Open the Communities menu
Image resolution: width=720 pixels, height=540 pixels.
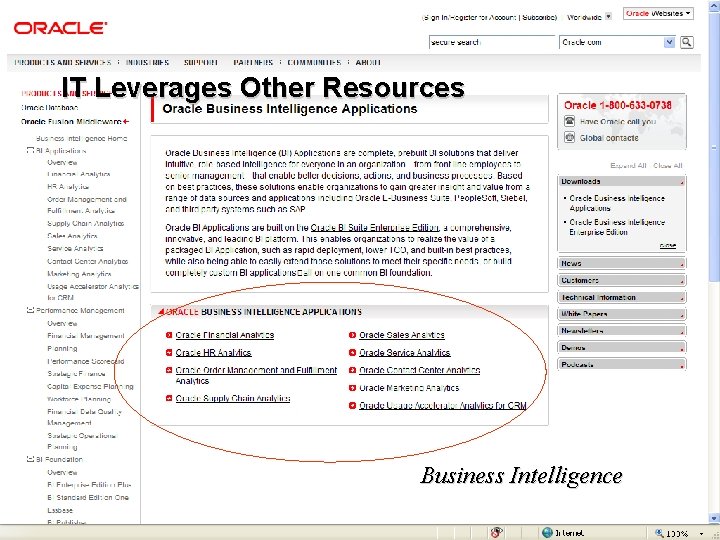314,62
